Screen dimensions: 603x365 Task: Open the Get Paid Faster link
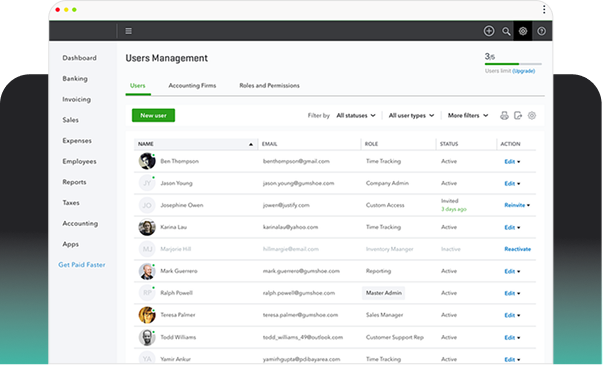pyautogui.click(x=82, y=265)
